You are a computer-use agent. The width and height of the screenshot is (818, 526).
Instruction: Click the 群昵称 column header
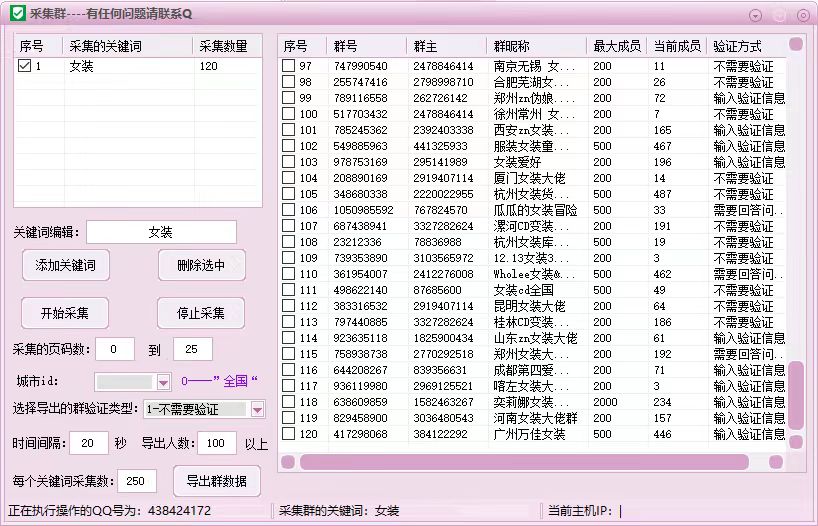(x=536, y=46)
